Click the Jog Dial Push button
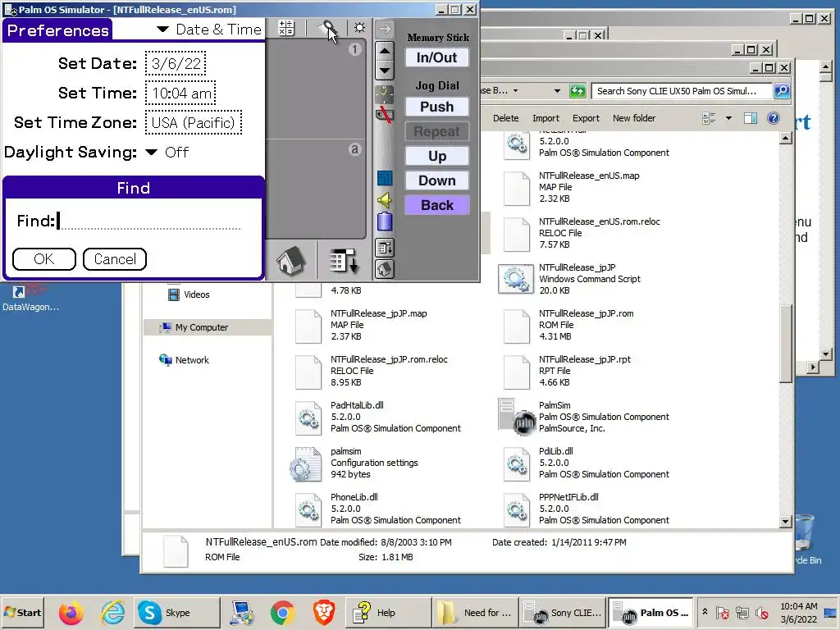840x630 pixels. 436,107
